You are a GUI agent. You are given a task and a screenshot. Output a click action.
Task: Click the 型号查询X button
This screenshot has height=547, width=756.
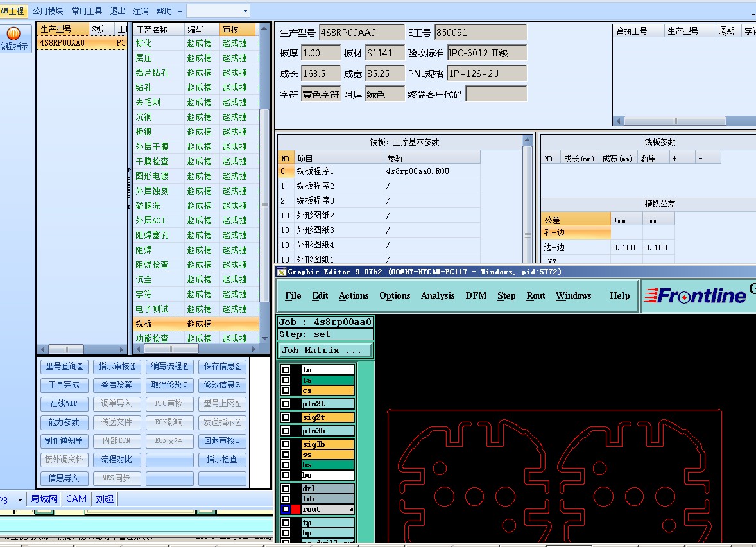coord(64,367)
